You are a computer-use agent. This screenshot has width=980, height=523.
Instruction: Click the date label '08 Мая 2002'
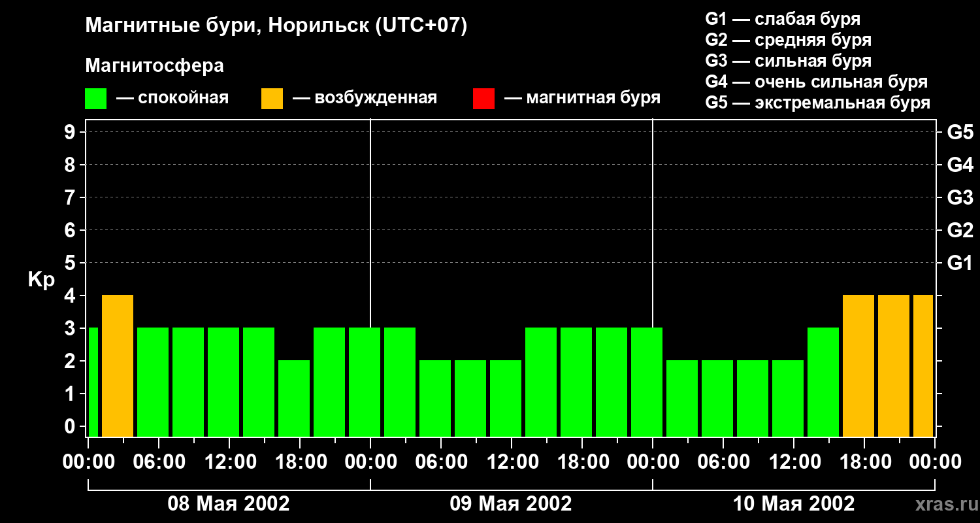(229, 504)
